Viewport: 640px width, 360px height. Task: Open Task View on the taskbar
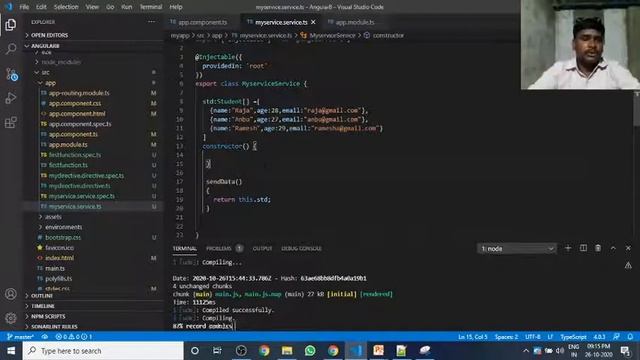(217, 351)
